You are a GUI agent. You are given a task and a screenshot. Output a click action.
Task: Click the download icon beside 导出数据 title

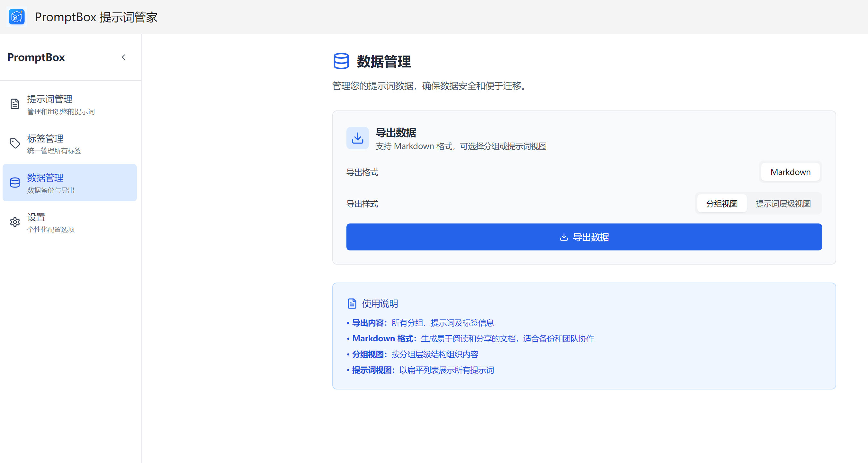357,138
